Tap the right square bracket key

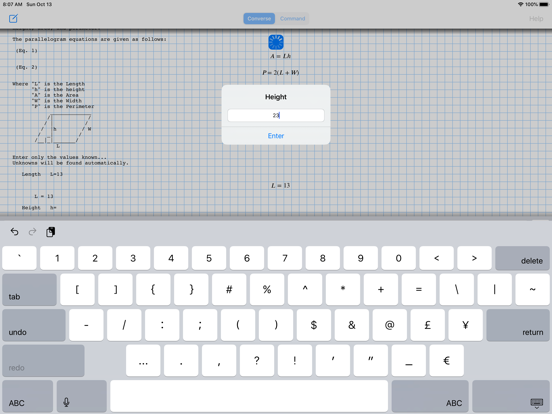coord(115,290)
